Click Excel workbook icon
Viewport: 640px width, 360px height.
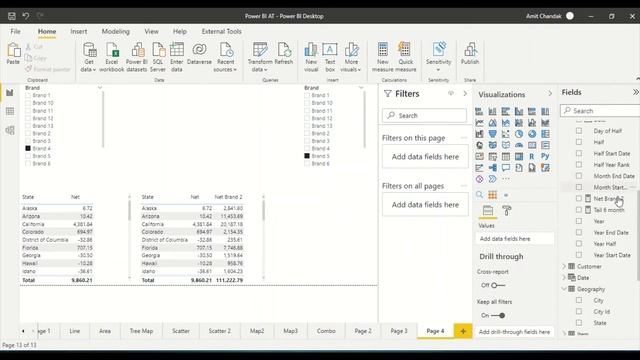[111, 57]
